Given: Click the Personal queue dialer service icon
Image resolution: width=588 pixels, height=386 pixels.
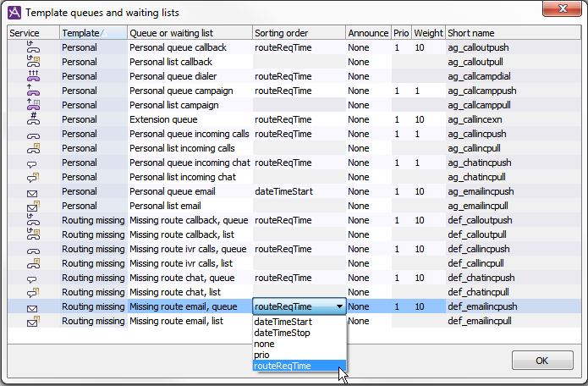Looking at the screenshot, I should [33, 77].
